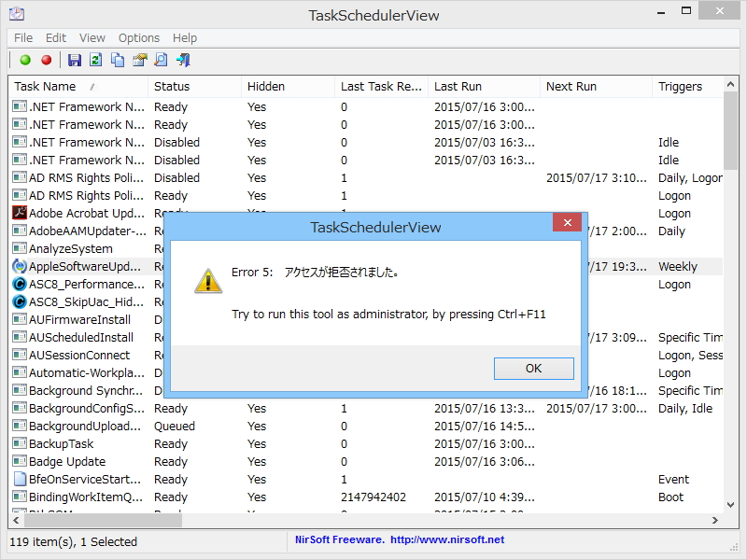747x560 pixels.
Task: Click the save floppy disk toolbar icon
Action: coord(75,60)
